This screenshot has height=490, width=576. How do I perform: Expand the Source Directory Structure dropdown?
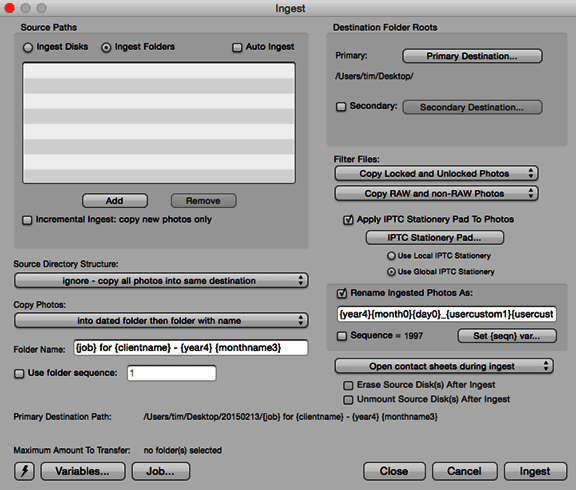pos(161,281)
